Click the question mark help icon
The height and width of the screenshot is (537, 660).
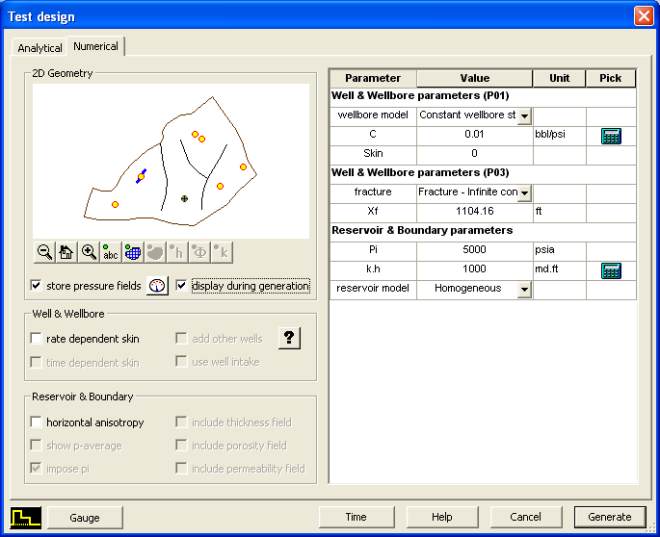[x=288, y=338]
